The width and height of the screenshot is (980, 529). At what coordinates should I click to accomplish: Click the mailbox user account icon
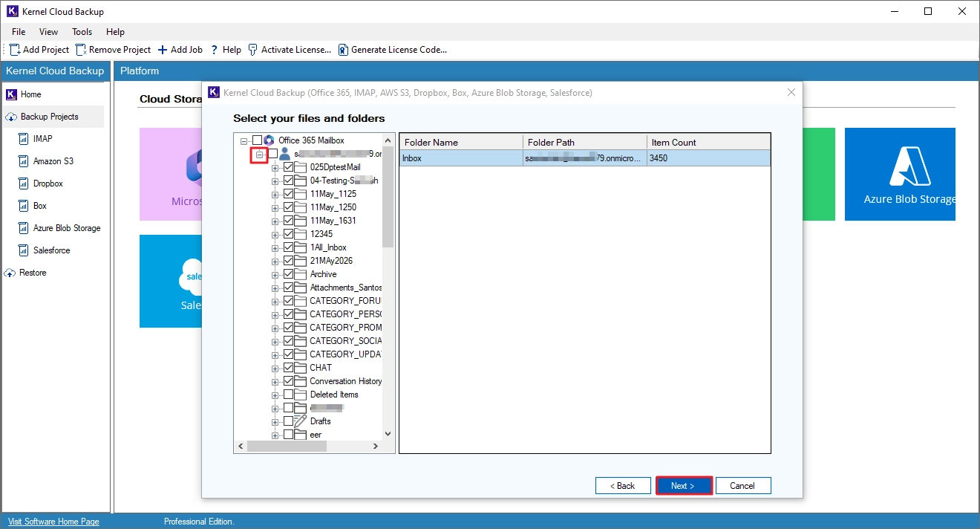284,154
